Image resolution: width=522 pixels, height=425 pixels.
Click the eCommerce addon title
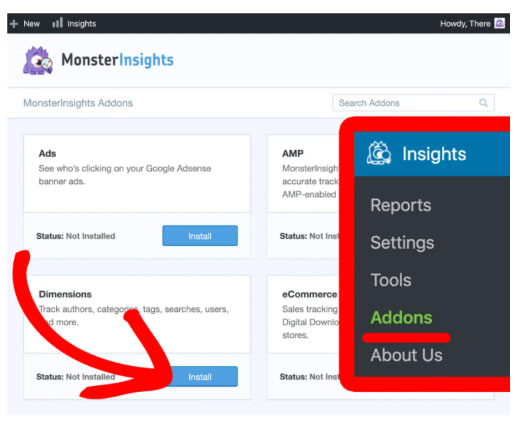coord(310,294)
